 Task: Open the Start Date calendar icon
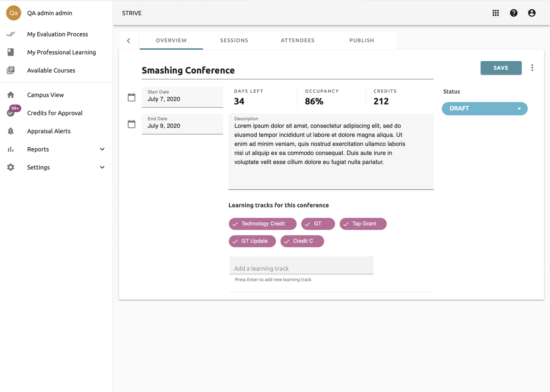[x=132, y=97]
